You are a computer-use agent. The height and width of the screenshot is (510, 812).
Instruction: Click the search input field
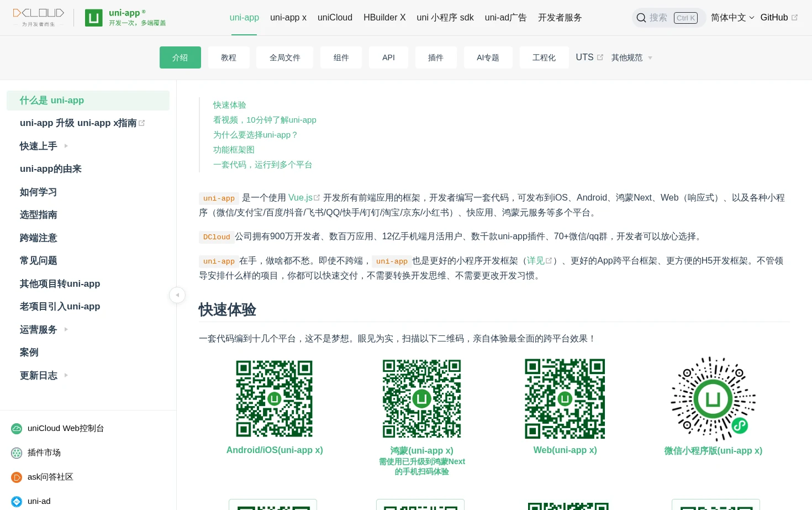[669, 18]
